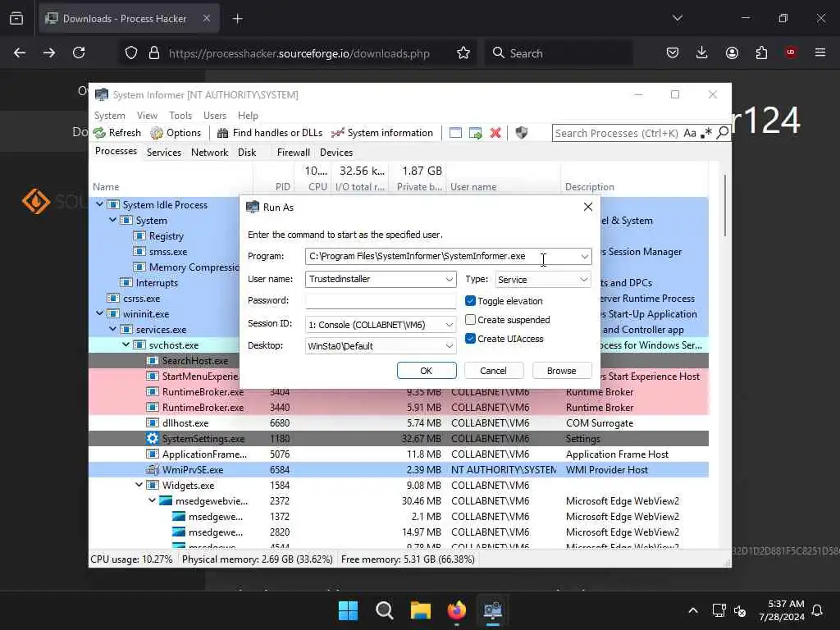Viewport: 840px width, 630px height.
Task: Click the Search Processes field
Action: pyautogui.click(x=617, y=133)
